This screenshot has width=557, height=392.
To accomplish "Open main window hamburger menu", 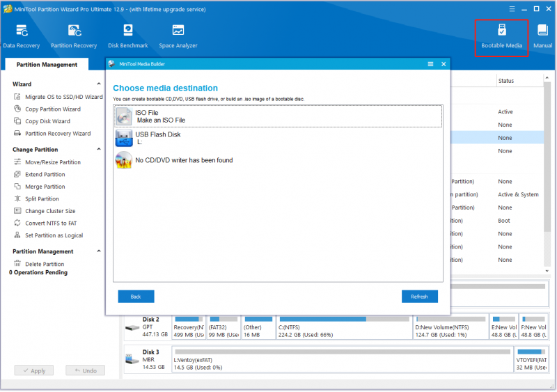I will tap(512, 9).
